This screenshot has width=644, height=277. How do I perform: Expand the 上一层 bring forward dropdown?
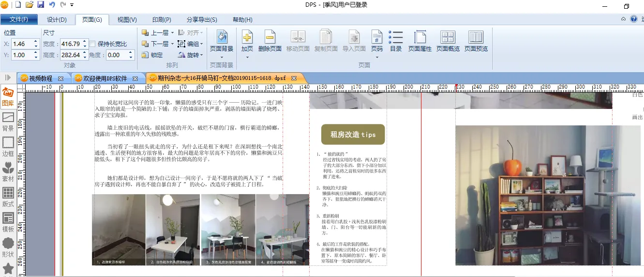pos(172,33)
